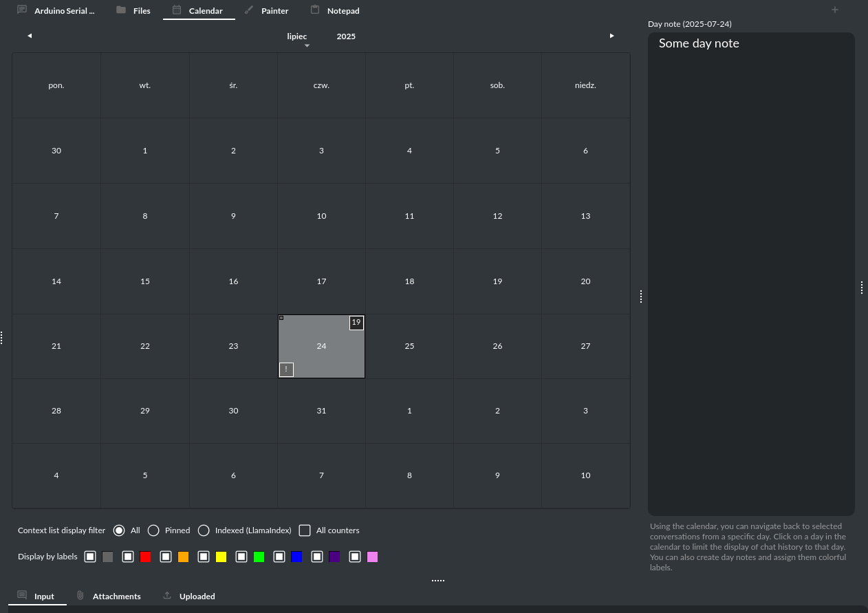Select the Pinned filter radio button
868x613 pixels.
[x=153, y=530]
